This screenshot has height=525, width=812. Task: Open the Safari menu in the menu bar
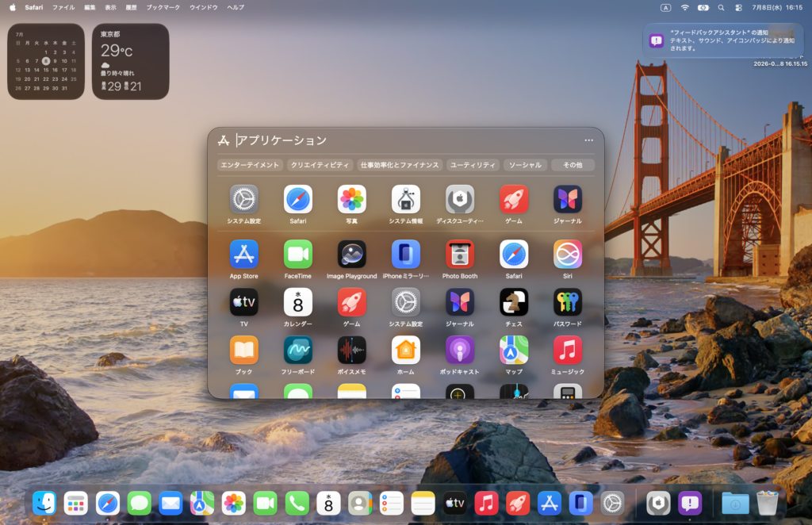tap(33, 7)
